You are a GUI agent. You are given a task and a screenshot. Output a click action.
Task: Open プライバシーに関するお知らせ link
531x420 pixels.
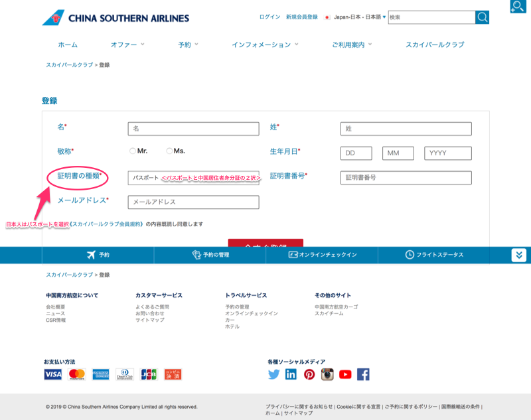[299, 407]
